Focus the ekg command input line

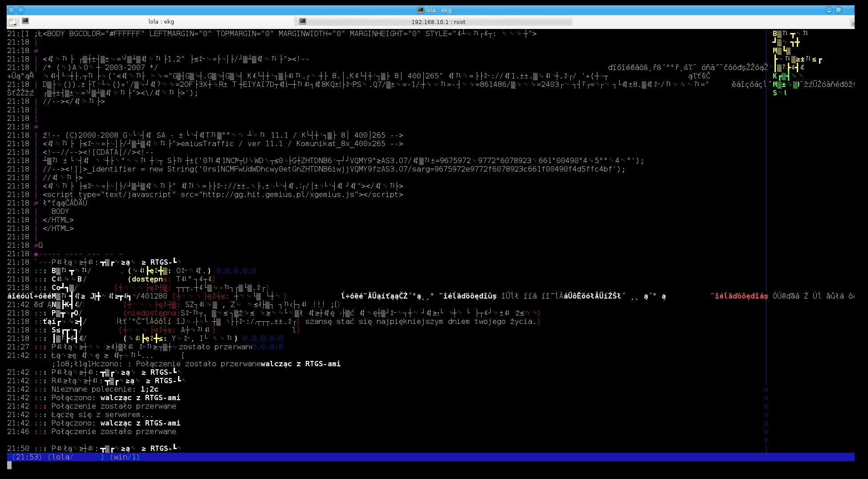[430, 465]
